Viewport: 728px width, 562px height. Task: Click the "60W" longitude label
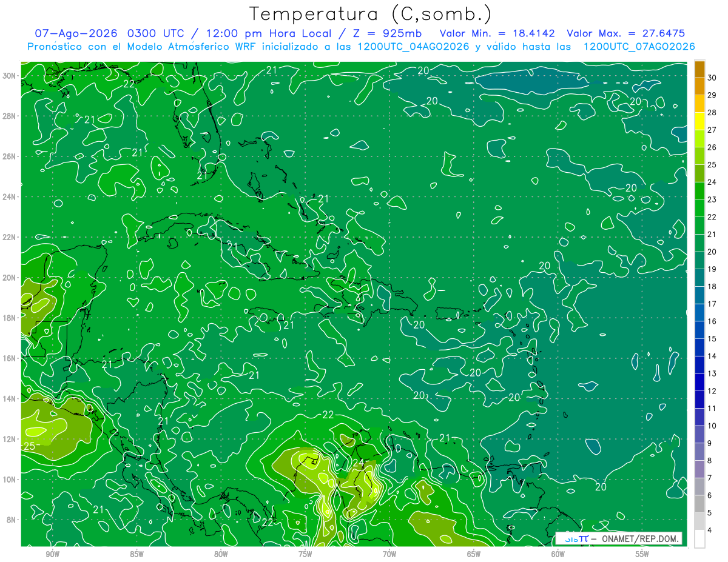click(558, 555)
